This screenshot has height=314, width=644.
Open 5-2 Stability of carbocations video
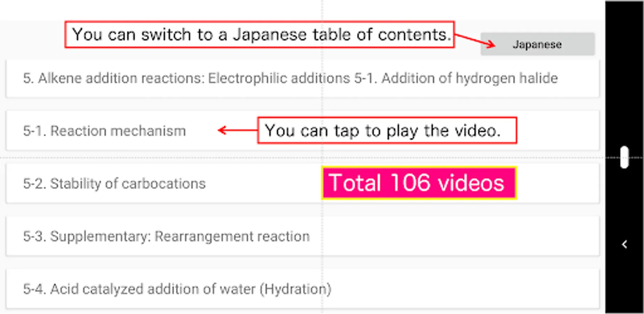(114, 184)
